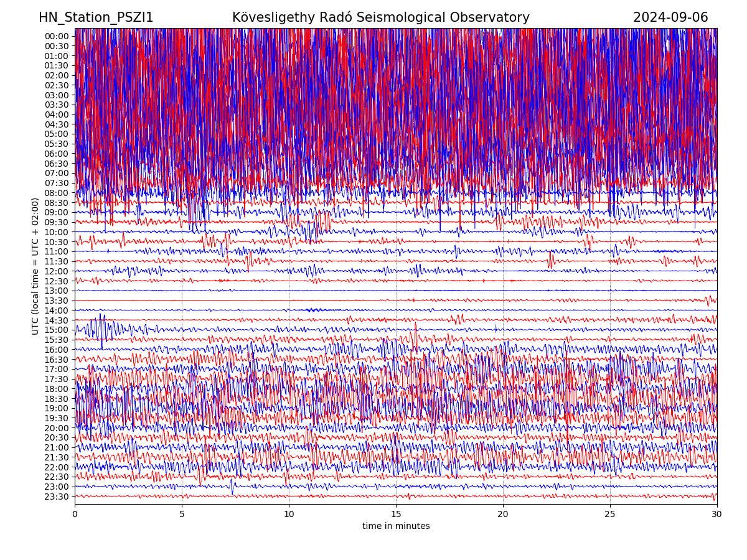Click the "time in minutes" axis label
The width and height of the screenshot is (747, 560).
coord(396,526)
